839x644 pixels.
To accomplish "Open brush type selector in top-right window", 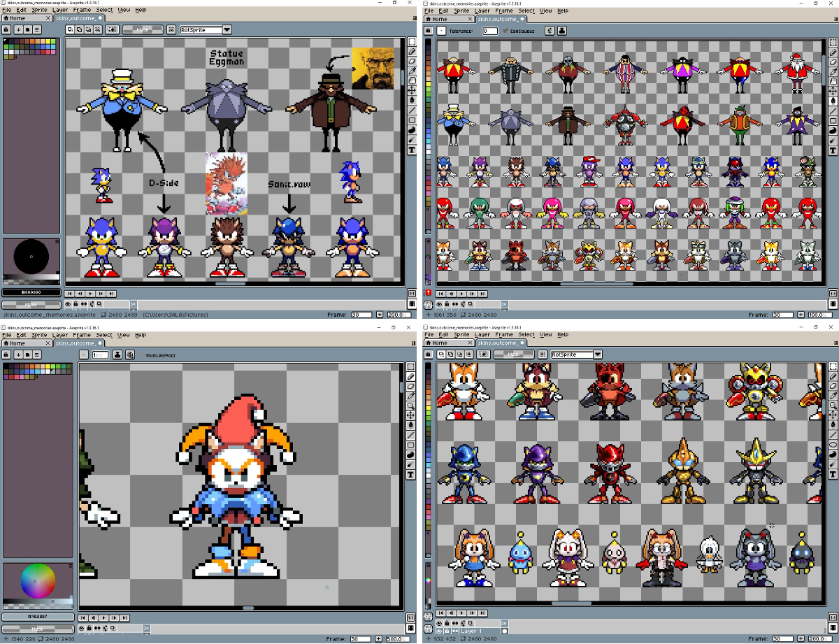I will point(442,31).
